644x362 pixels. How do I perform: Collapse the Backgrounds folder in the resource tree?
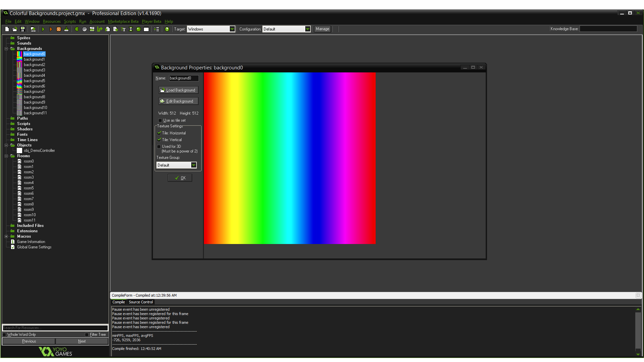click(6, 49)
